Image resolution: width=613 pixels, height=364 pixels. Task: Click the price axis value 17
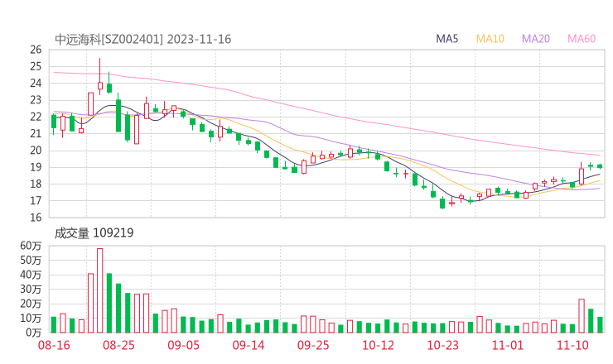point(36,201)
